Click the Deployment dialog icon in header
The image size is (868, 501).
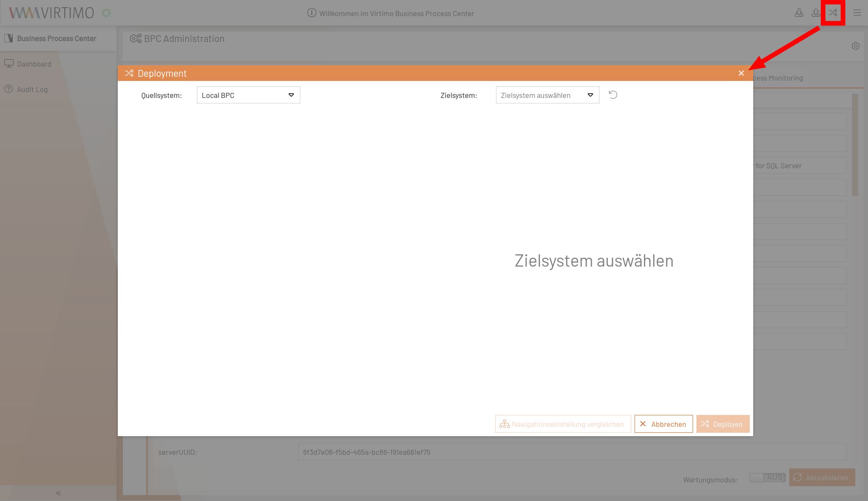pos(833,13)
